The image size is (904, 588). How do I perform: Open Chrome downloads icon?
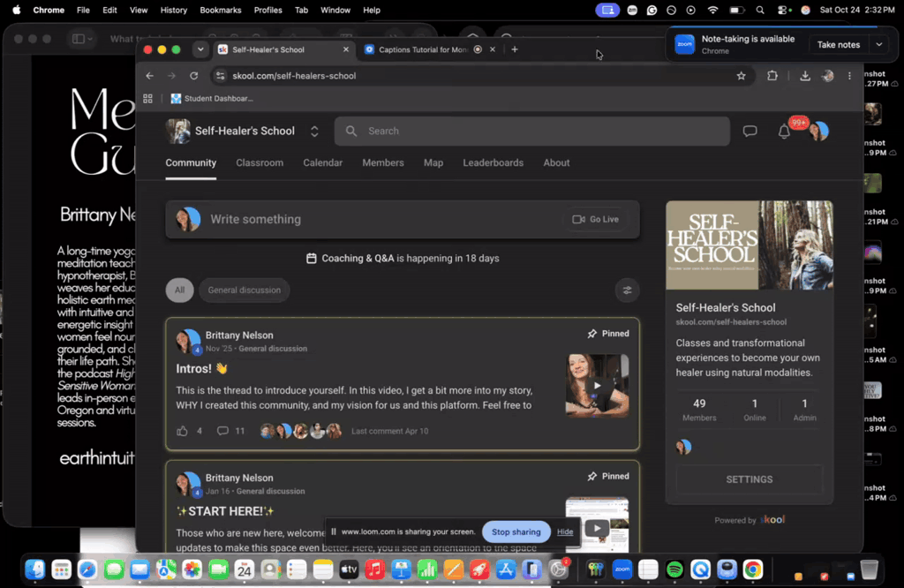coord(805,76)
